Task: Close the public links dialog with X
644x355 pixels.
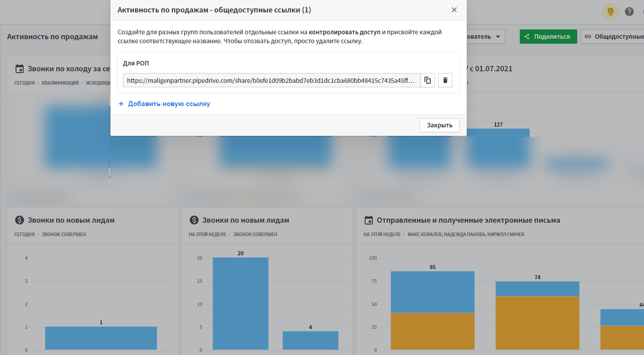Action: (x=454, y=10)
